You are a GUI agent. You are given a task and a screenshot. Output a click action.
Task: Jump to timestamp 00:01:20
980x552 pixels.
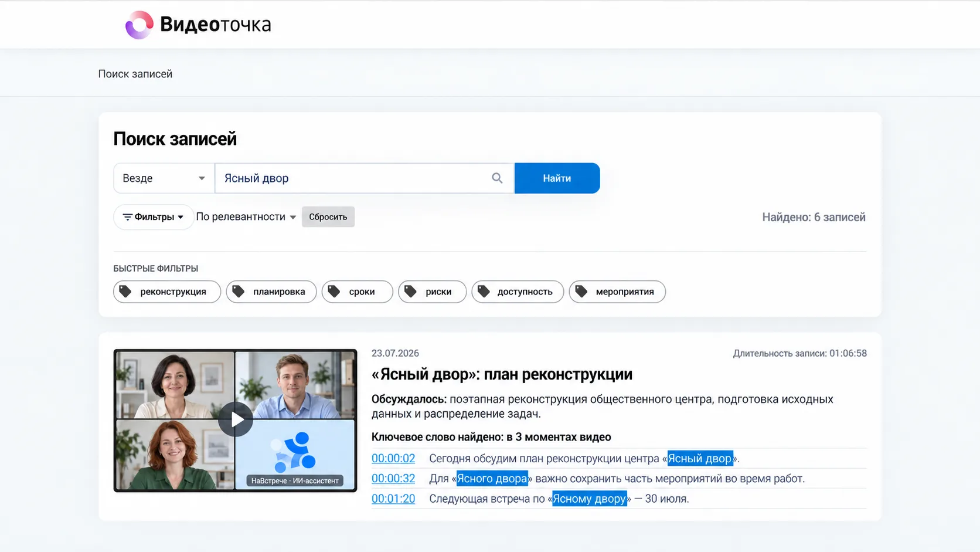393,499
